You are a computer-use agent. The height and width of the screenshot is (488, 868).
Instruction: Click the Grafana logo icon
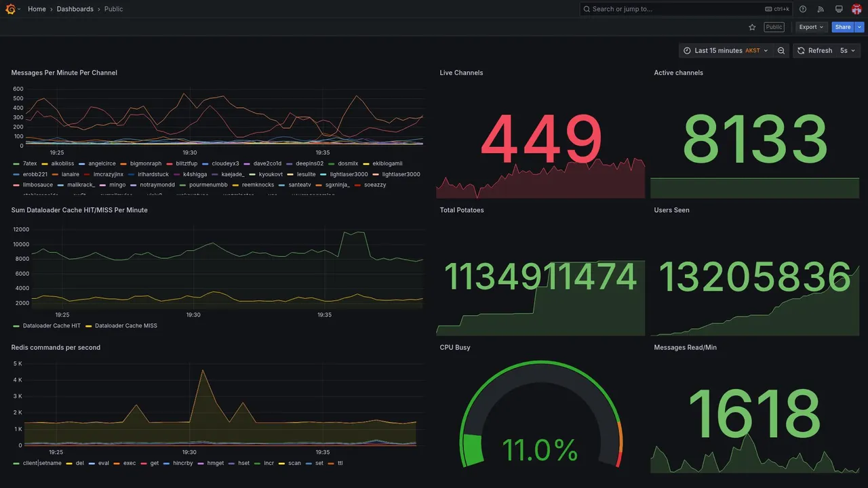coord(10,9)
